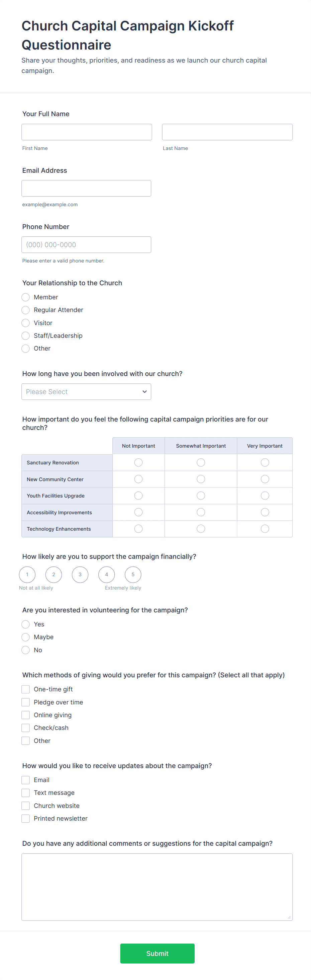Viewport: 311px width, 980px height.
Task: Tick the Online giving checkbox
Action: [x=25, y=715]
